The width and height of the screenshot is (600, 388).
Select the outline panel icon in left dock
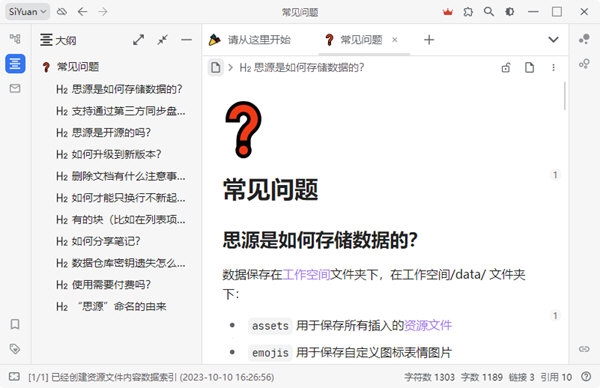[x=15, y=64]
